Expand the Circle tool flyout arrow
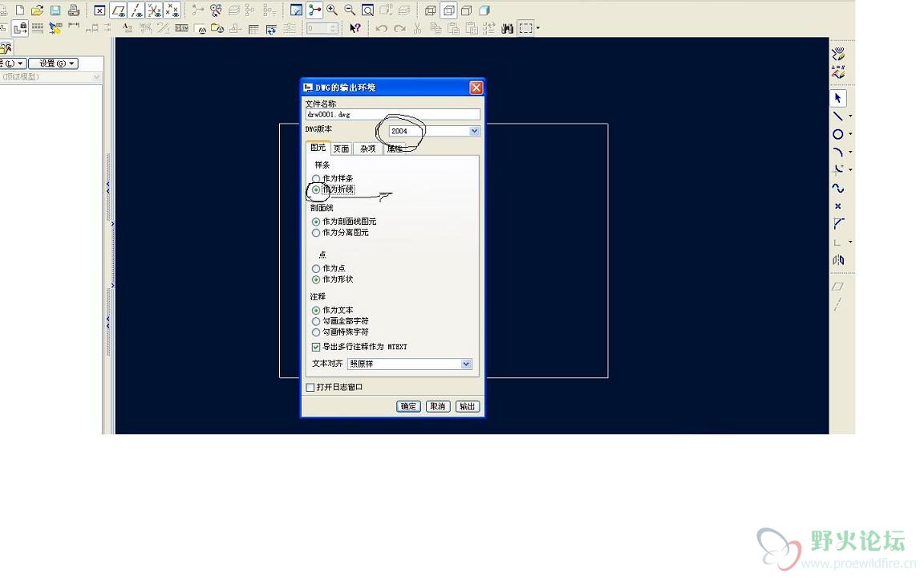The image size is (924, 578). click(x=850, y=135)
